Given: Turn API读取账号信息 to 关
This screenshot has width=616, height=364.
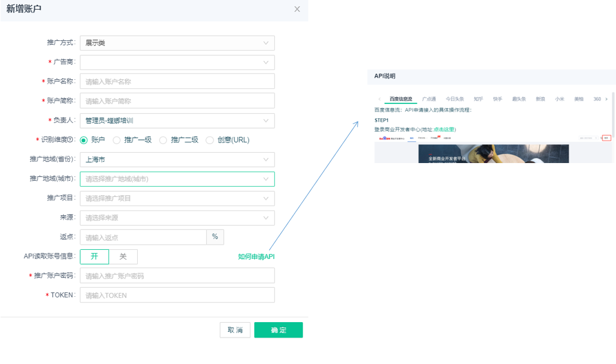Looking at the screenshot, I should (123, 257).
